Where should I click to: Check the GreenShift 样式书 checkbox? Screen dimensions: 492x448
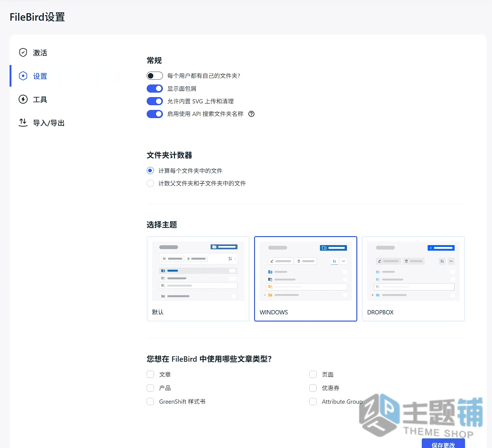pos(150,402)
